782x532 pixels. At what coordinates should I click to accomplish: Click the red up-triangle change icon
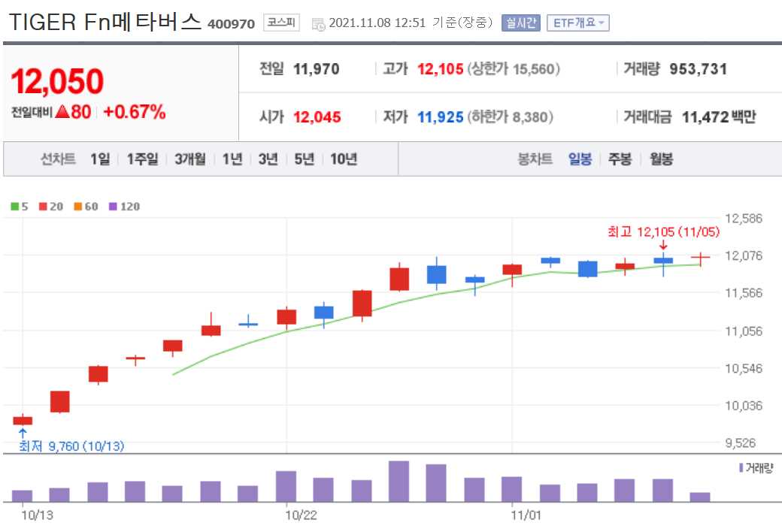62,112
